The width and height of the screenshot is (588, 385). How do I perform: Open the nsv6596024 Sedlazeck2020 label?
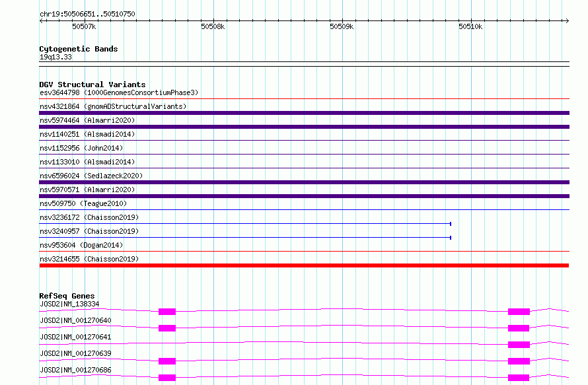91,176
